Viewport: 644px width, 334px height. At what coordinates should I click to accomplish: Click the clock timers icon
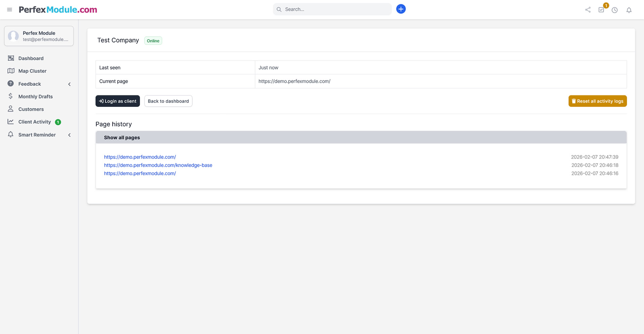pos(614,10)
